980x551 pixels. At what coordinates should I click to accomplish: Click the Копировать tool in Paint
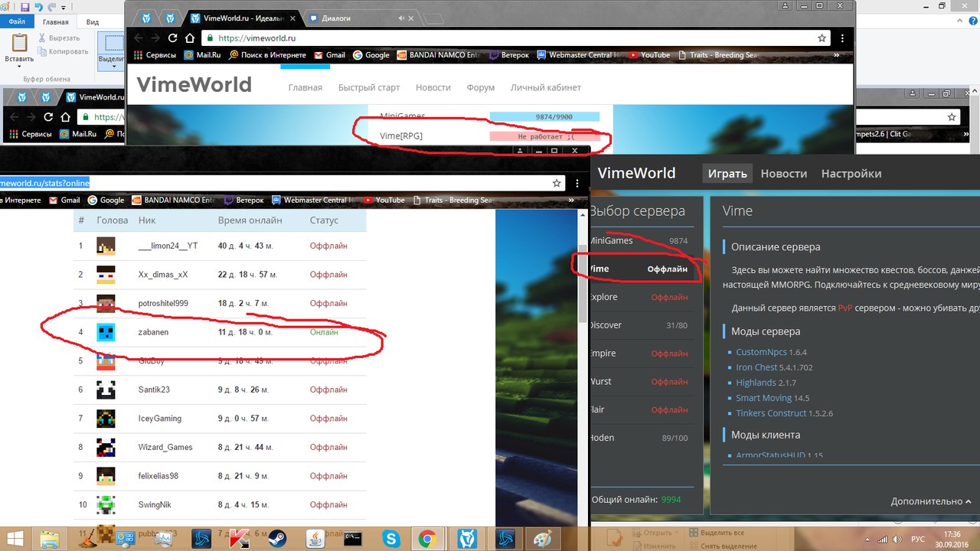pos(63,51)
